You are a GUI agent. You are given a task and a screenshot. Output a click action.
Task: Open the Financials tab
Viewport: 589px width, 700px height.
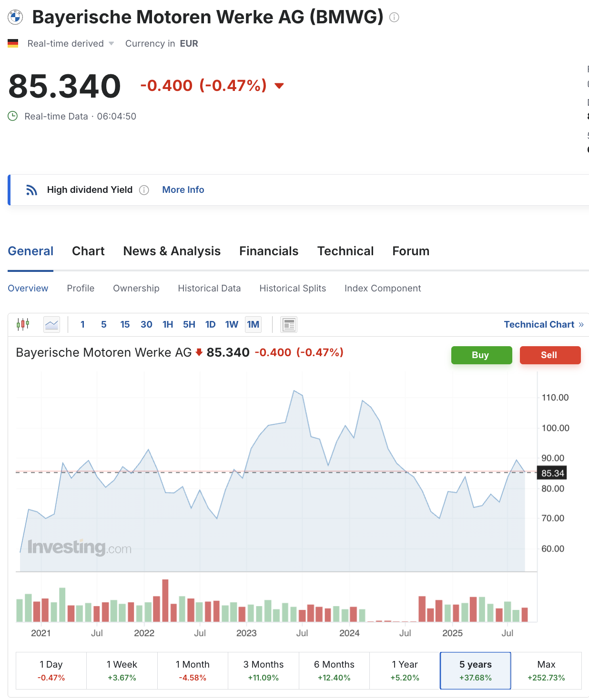click(x=269, y=251)
